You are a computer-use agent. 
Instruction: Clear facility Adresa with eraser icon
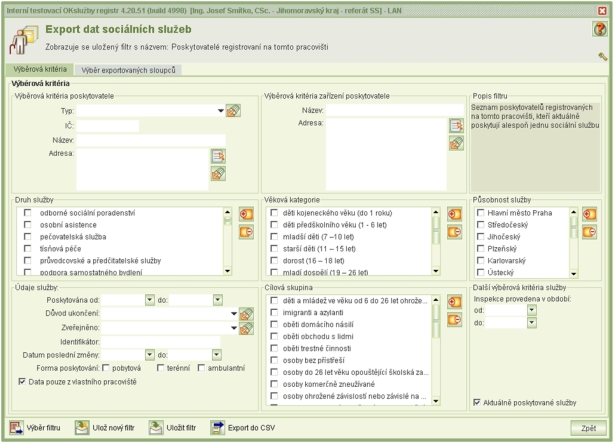coord(456,143)
